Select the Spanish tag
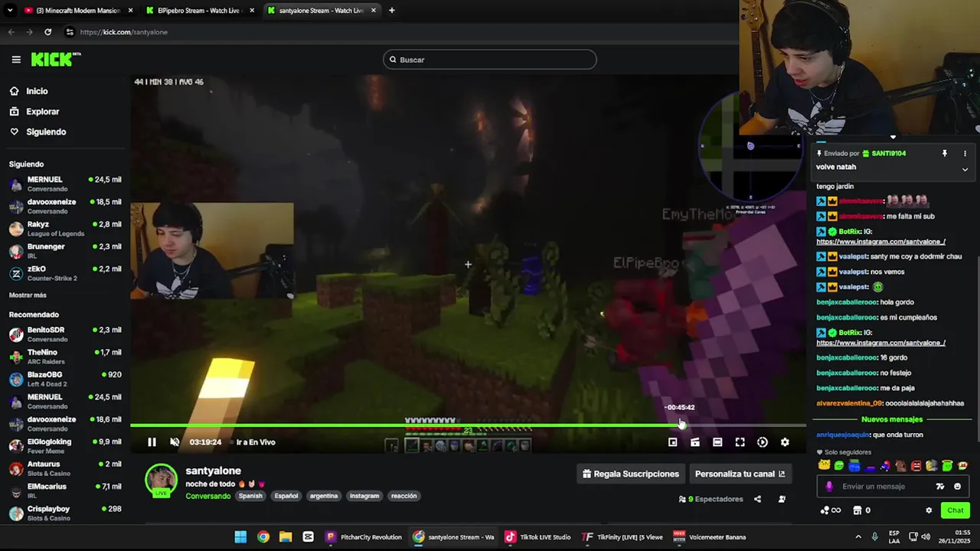 tap(250, 496)
